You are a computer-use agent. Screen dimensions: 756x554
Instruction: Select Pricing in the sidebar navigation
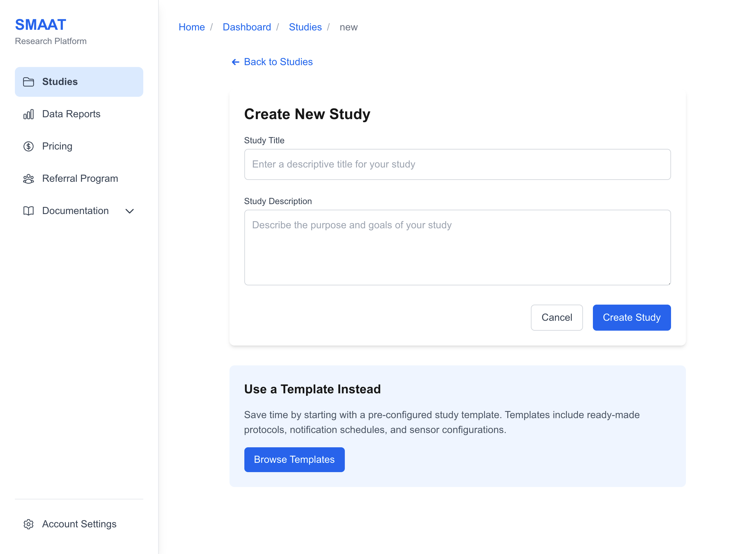pyautogui.click(x=57, y=146)
